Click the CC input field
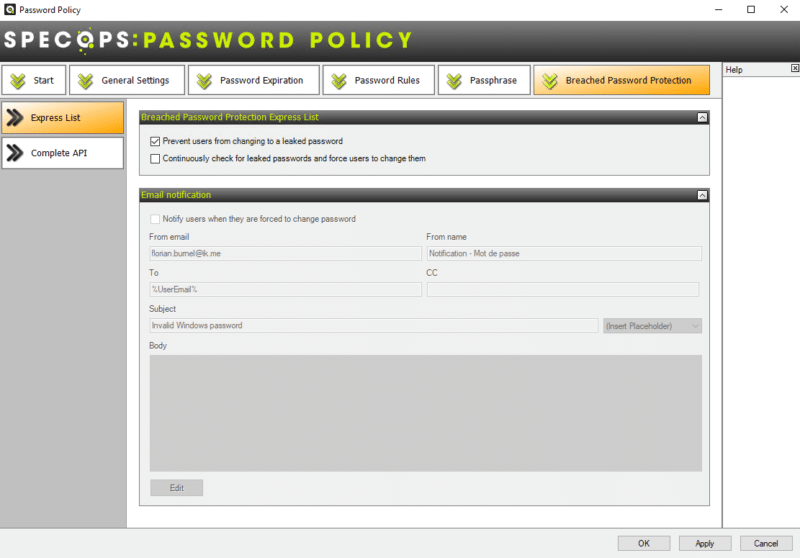 [563, 290]
